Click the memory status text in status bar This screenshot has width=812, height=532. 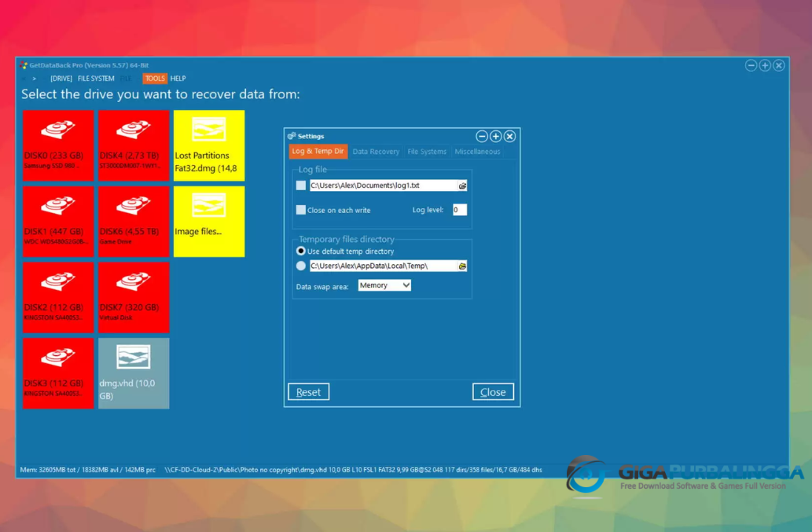click(87, 470)
